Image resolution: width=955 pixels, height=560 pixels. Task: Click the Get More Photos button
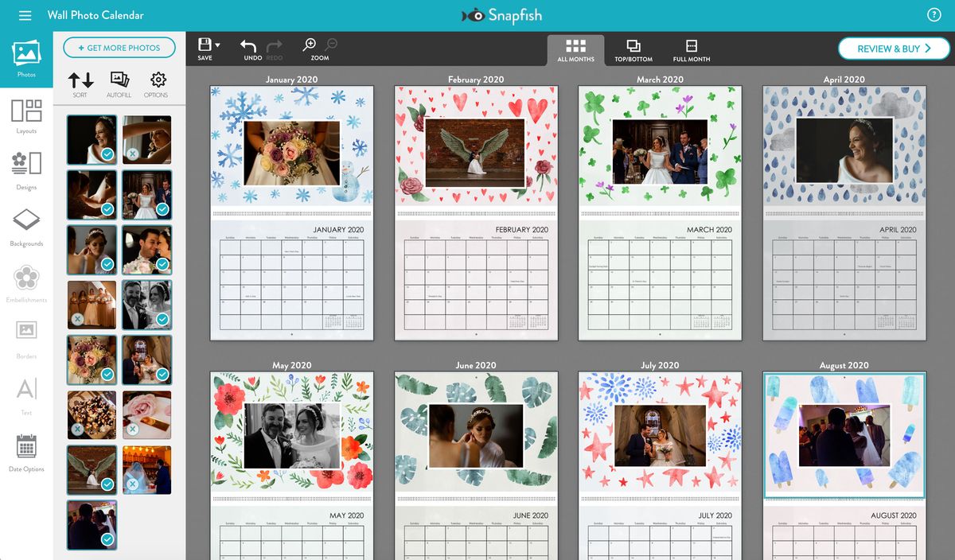click(x=119, y=48)
